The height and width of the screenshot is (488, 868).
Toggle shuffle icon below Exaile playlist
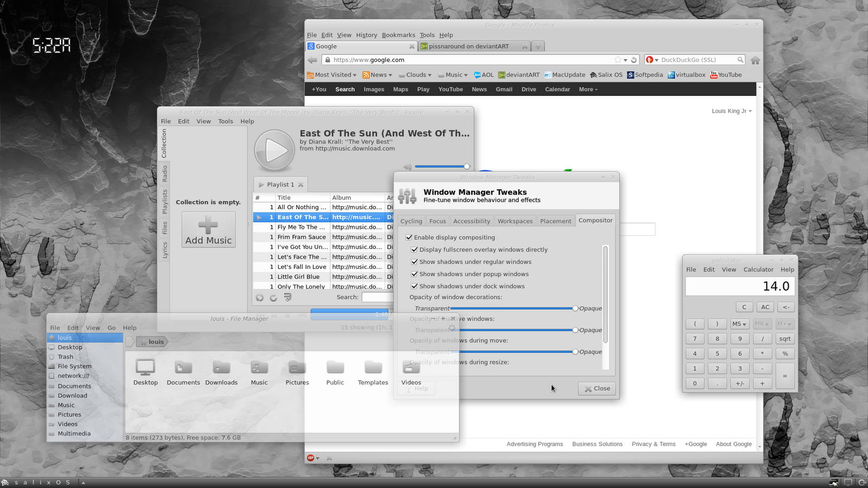point(260,298)
